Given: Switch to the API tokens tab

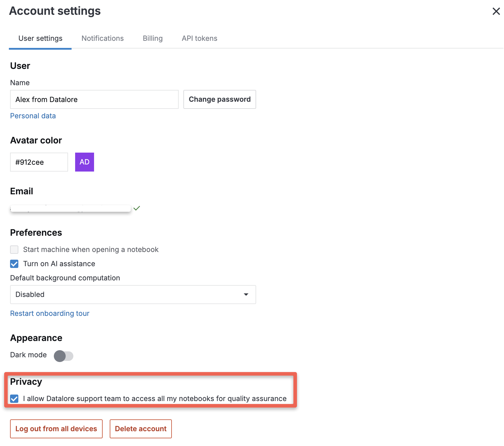Looking at the screenshot, I should click(199, 38).
